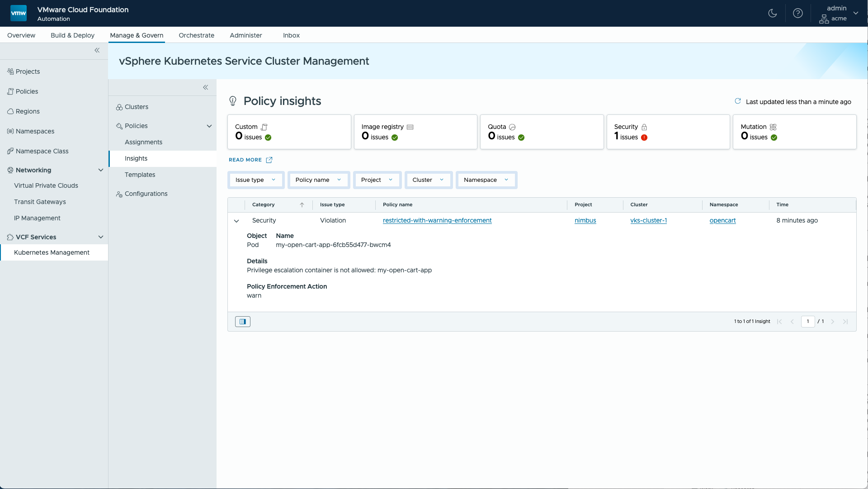Click the VMware logo icon
The height and width of the screenshot is (489, 868).
(x=19, y=13)
